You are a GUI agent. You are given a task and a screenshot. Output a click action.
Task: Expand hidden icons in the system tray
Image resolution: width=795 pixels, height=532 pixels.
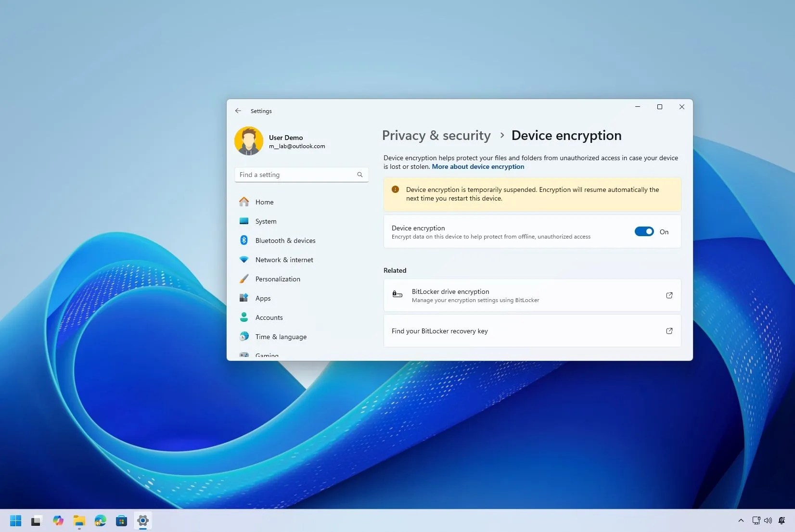(740, 520)
